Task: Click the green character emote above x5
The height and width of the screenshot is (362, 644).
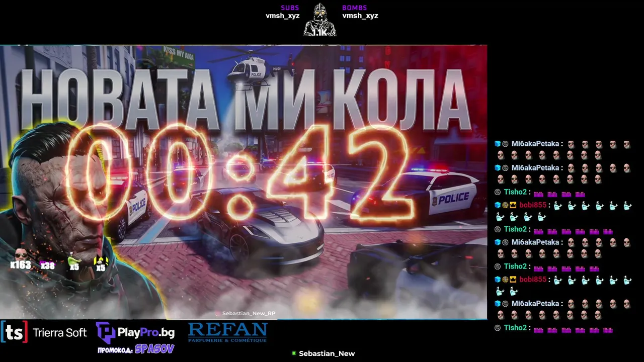Action: point(74,259)
